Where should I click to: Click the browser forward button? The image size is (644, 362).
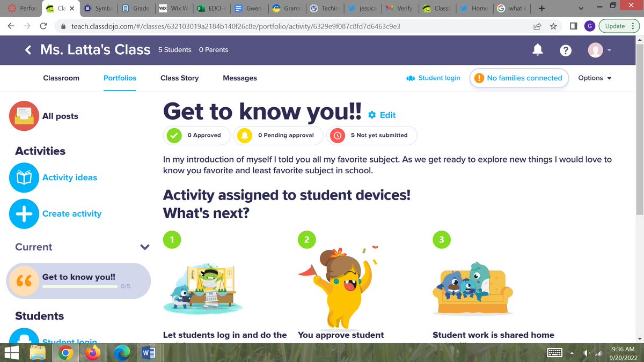(27, 26)
